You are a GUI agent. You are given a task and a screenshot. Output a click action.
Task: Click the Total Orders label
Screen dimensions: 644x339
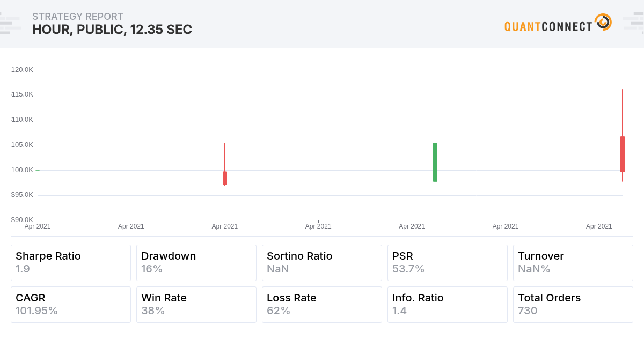[549, 298]
